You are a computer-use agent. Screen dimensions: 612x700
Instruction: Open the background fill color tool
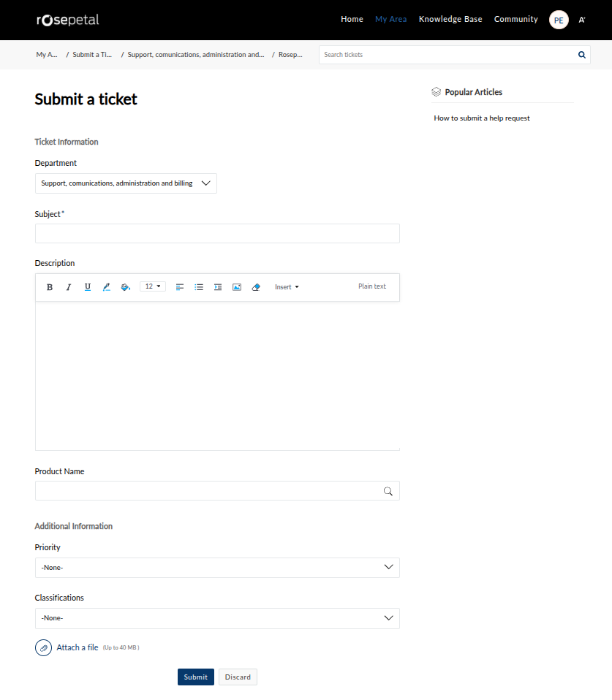[x=125, y=287]
